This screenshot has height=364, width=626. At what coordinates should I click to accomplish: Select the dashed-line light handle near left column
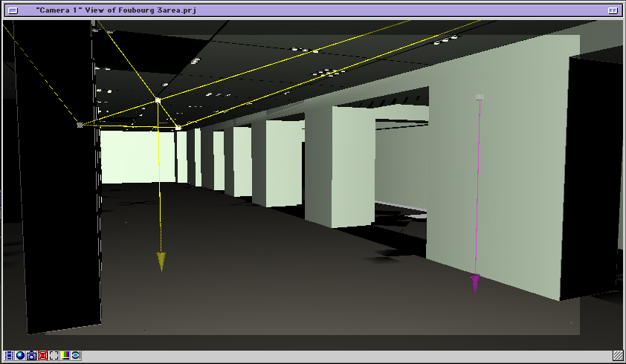point(80,125)
